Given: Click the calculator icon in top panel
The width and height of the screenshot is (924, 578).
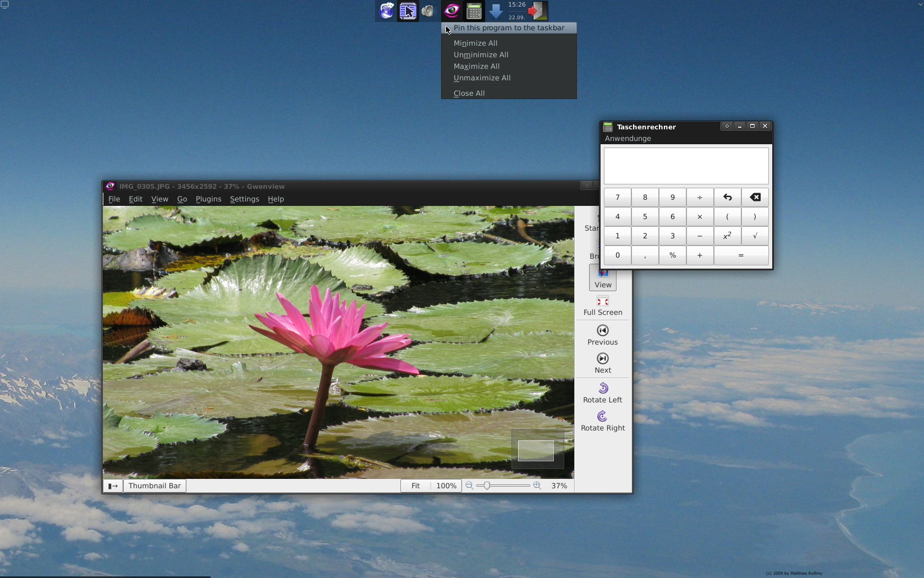Looking at the screenshot, I should [x=474, y=10].
